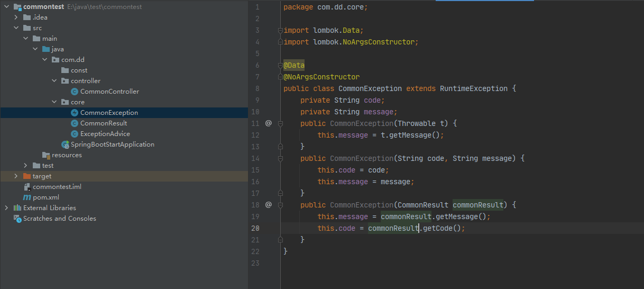Click the Scratches and Consoles icon
644x289 pixels.
tap(17, 219)
